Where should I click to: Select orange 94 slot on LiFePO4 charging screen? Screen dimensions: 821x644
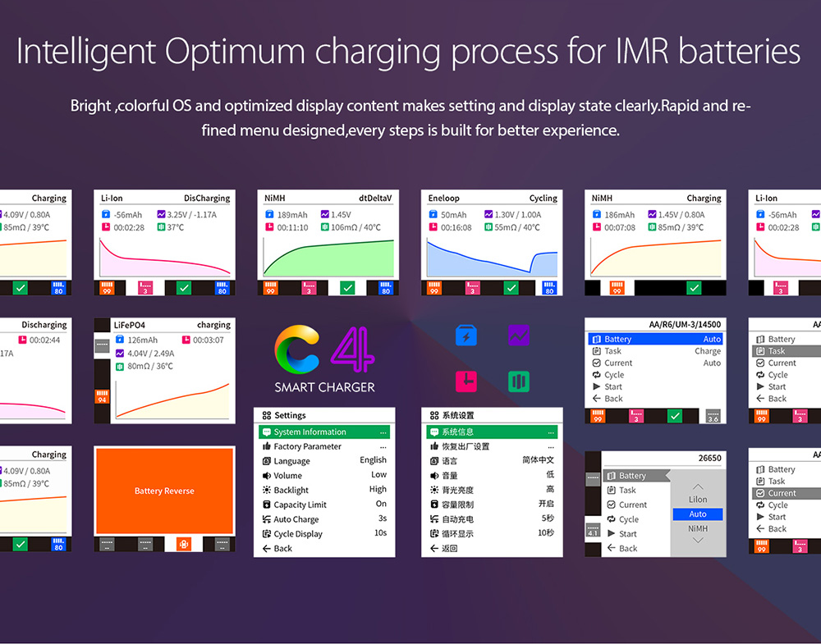point(102,396)
